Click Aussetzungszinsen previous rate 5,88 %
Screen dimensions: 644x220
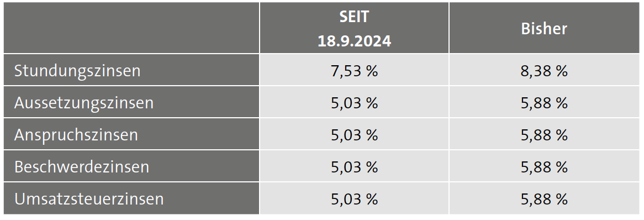(x=544, y=102)
